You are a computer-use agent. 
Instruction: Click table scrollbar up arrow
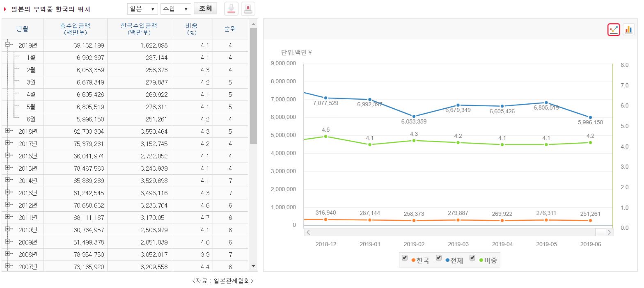[x=253, y=23]
